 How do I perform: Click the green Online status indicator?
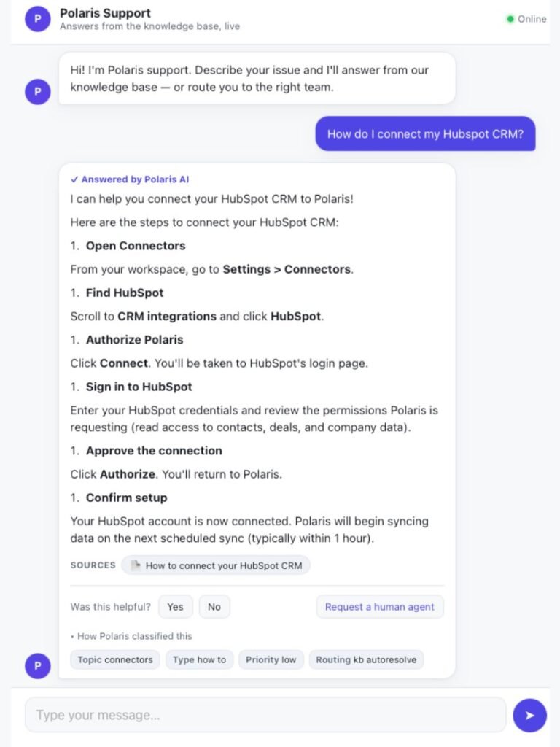[x=510, y=19]
